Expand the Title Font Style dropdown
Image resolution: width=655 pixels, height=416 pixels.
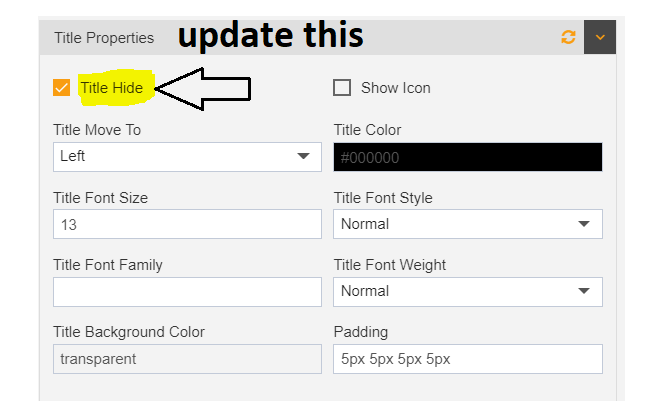468,224
